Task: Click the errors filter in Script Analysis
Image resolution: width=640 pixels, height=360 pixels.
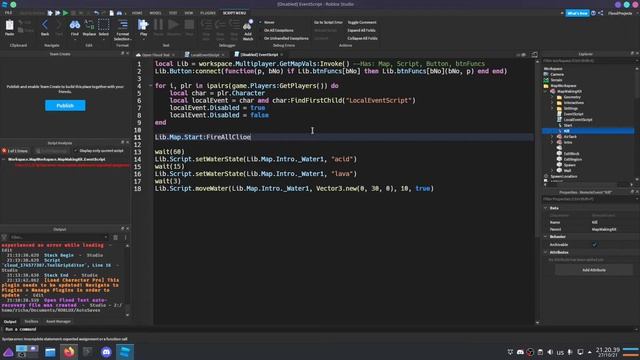Action: 15,151
